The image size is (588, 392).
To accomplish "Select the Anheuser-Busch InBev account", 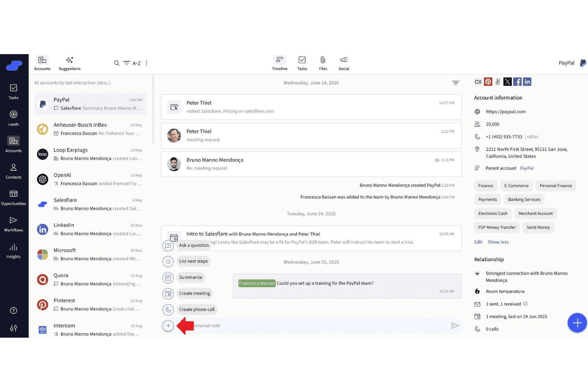I will point(90,129).
